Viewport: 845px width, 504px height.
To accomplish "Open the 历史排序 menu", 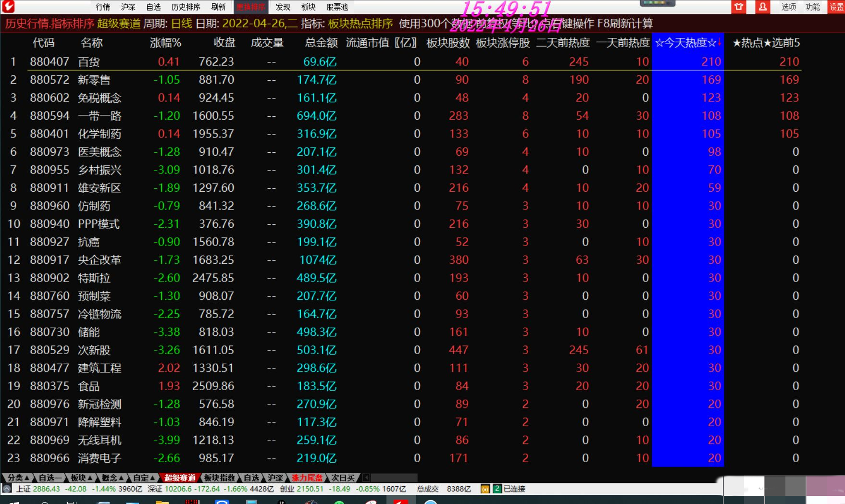I will [186, 7].
